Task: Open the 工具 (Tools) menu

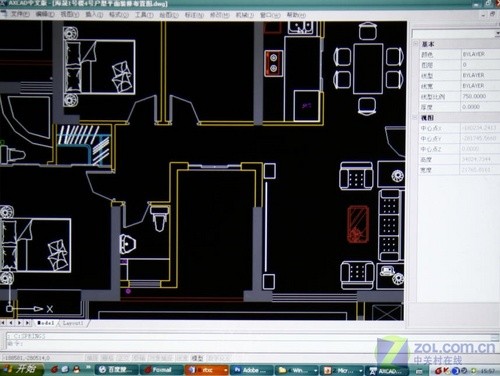Action: tap(144, 15)
